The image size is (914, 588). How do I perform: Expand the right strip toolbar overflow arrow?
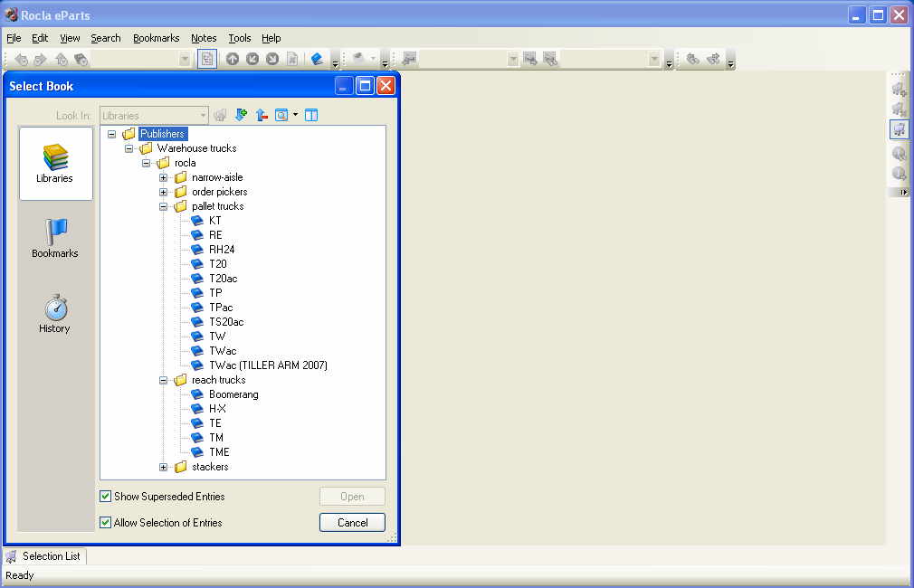903,193
